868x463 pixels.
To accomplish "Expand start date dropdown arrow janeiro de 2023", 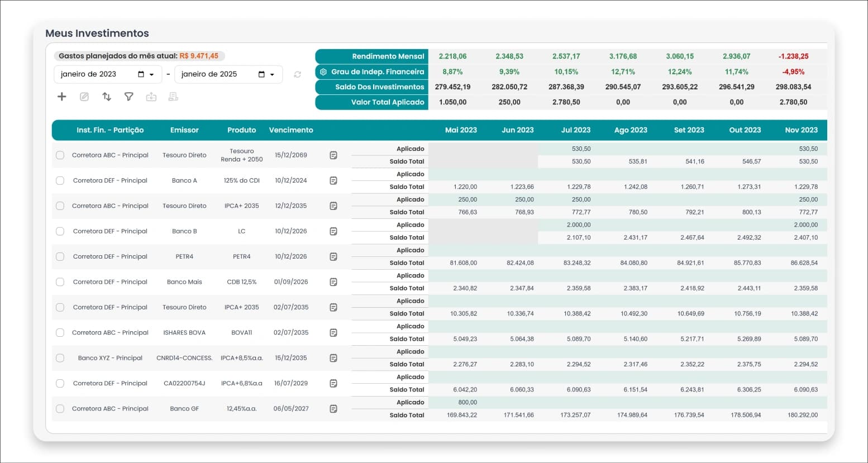I will (x=152, y=75).
